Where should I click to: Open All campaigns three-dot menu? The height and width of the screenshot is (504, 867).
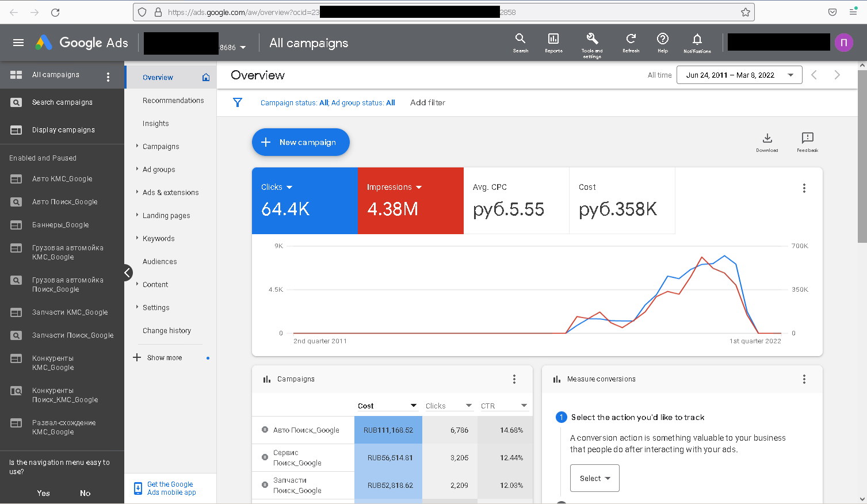click(x=108, y=77)
